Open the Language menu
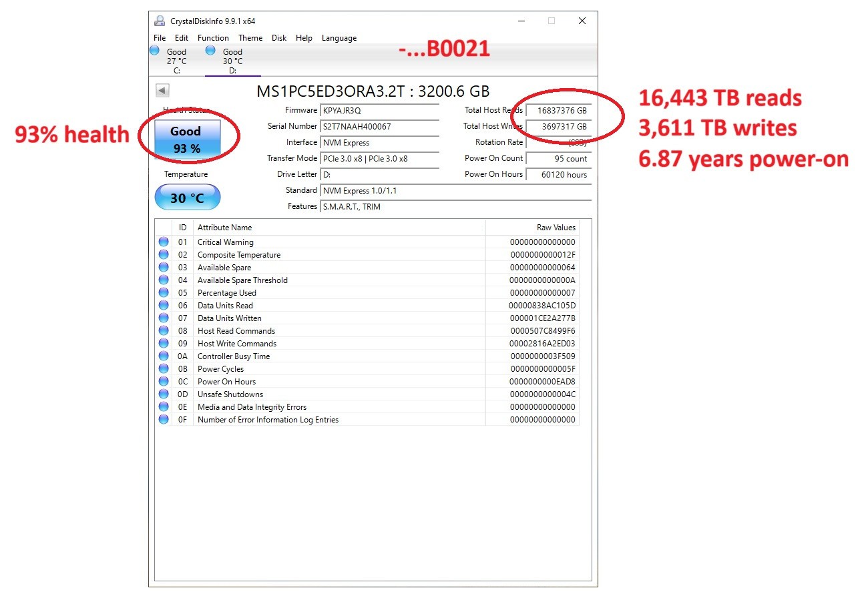This screenshot has height=594, width=868. [x=339, y=38]
